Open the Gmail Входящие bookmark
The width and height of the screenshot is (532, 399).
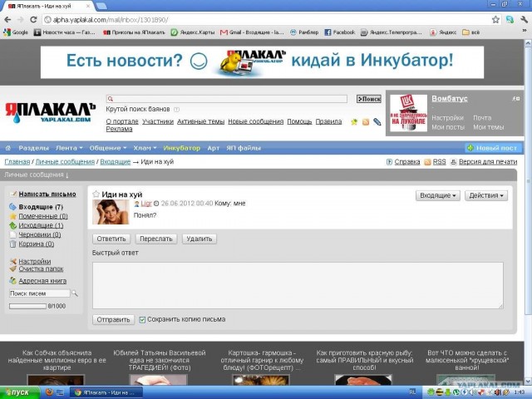(x=252, y=32)
